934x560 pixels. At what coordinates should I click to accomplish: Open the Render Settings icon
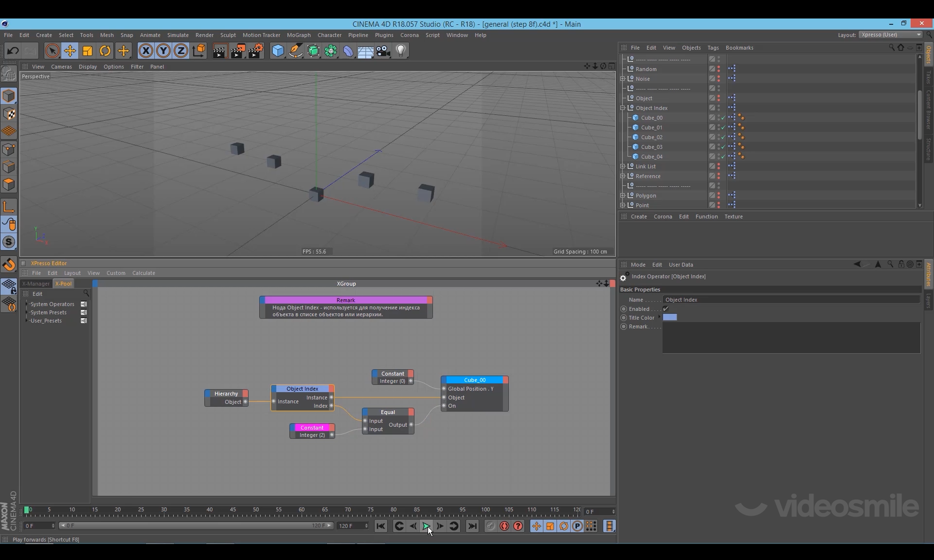coord(256,51)
